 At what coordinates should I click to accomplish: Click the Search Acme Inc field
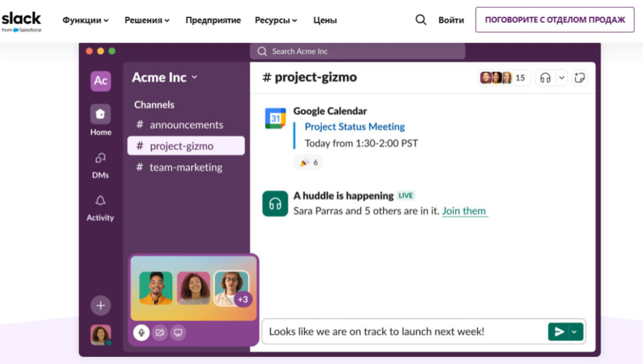coord(358,51)
